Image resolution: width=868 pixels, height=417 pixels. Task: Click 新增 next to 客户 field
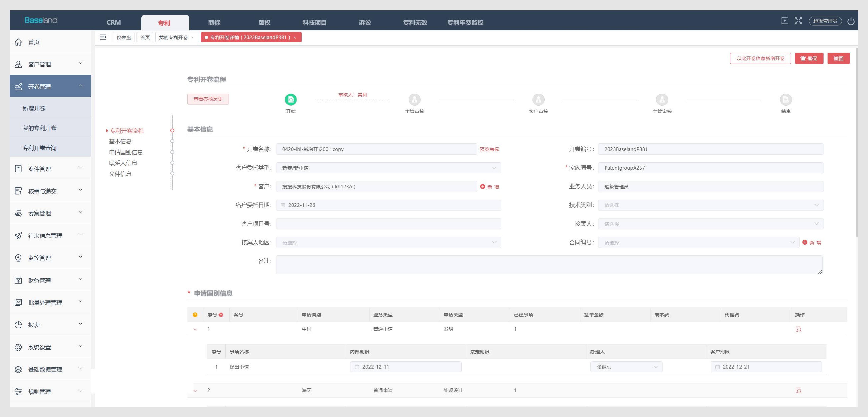click(490, 187)
